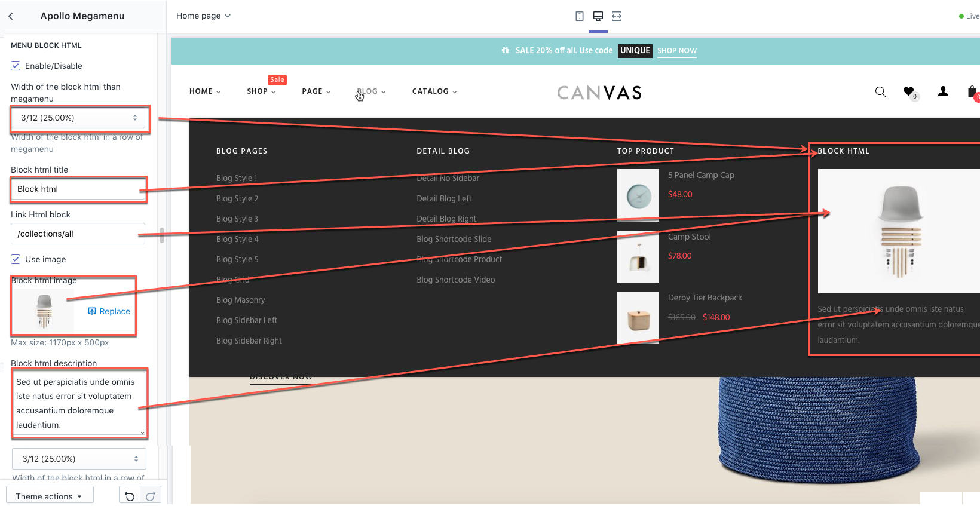Open Theme actions dropdown
The width and height of the screenshot is (980, 506).
tap(50, 496)
